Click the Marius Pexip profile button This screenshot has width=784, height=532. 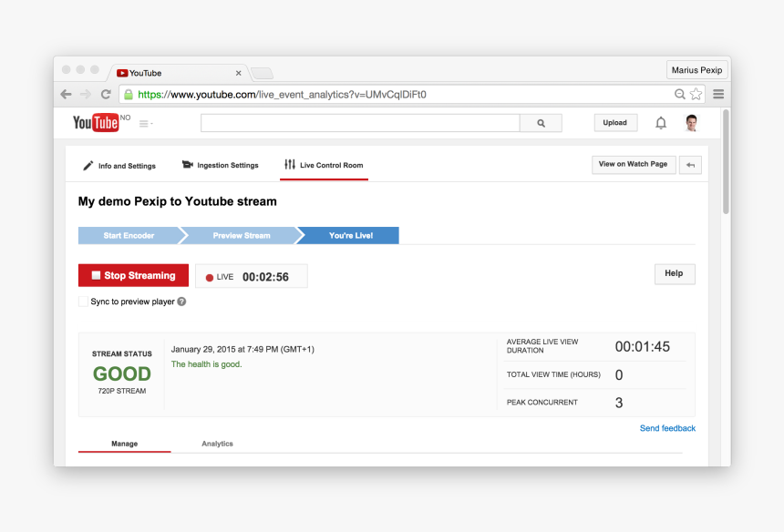pos(696,70)
